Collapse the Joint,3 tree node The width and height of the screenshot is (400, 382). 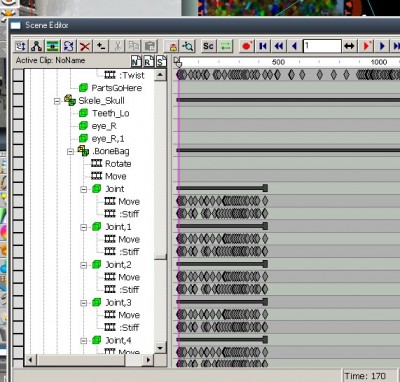[x=84, y=303]
